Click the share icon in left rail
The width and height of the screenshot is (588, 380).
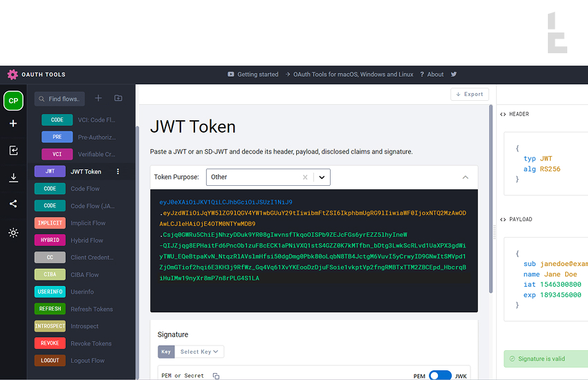coord(13,204)
